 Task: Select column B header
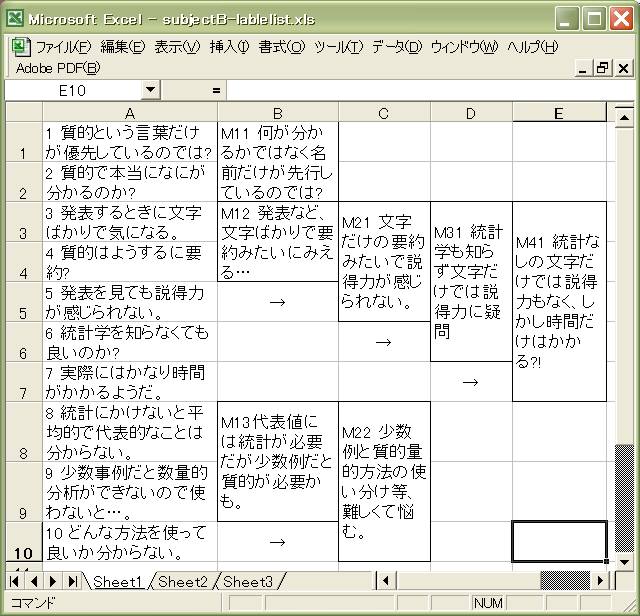(278, 113)
